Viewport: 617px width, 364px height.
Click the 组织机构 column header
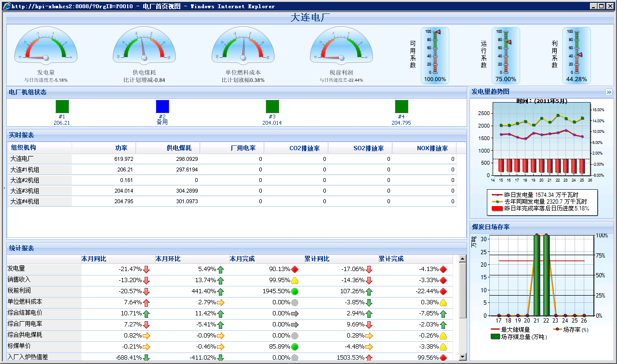(40, 148)
